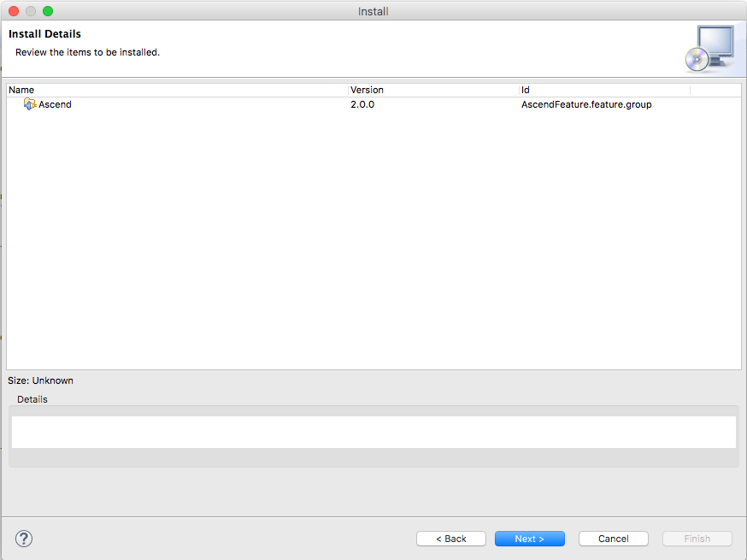Click the greyed-out Finish button
The image size is (747, 560).
click(697, 539)
